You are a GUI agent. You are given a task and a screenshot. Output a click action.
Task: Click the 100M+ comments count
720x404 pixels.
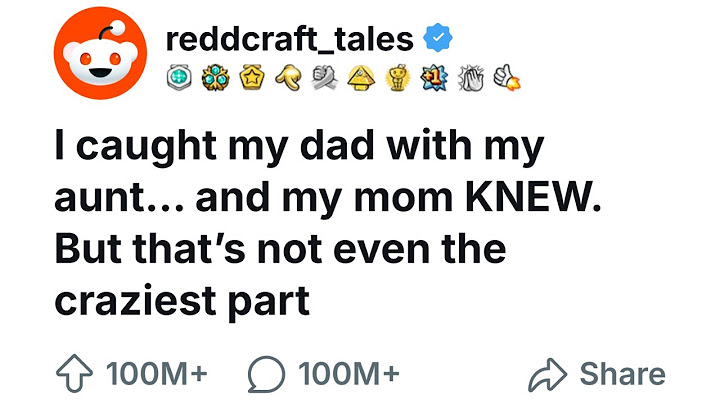coord(349,373)
